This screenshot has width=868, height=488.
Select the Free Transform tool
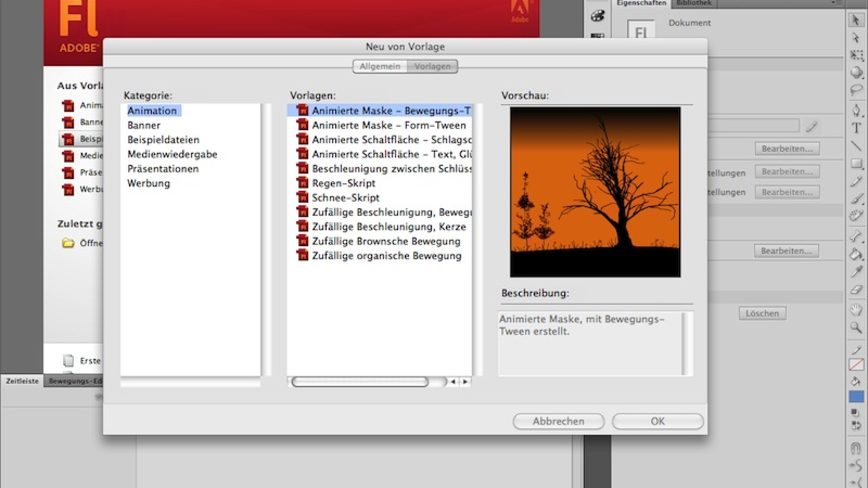[x=856, y=55]
